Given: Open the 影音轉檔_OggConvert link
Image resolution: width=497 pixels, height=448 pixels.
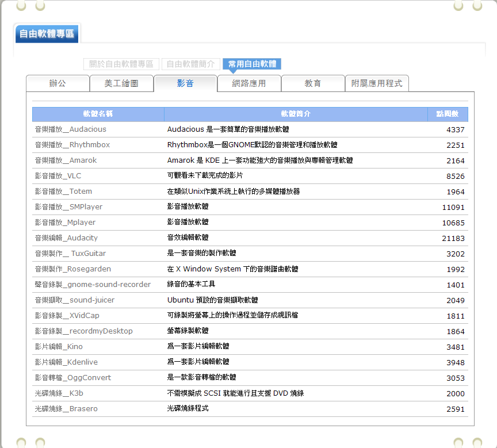Looking at the screenshot, I should 73,378.
